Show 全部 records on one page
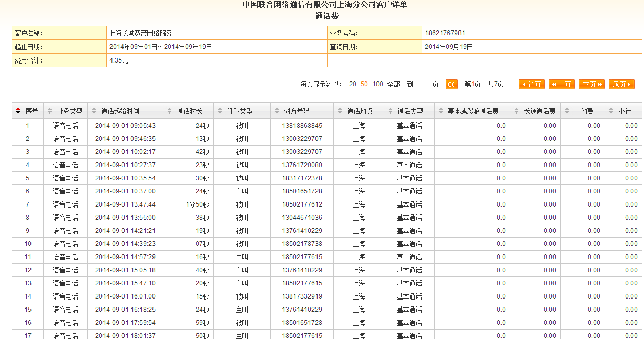 393,84
